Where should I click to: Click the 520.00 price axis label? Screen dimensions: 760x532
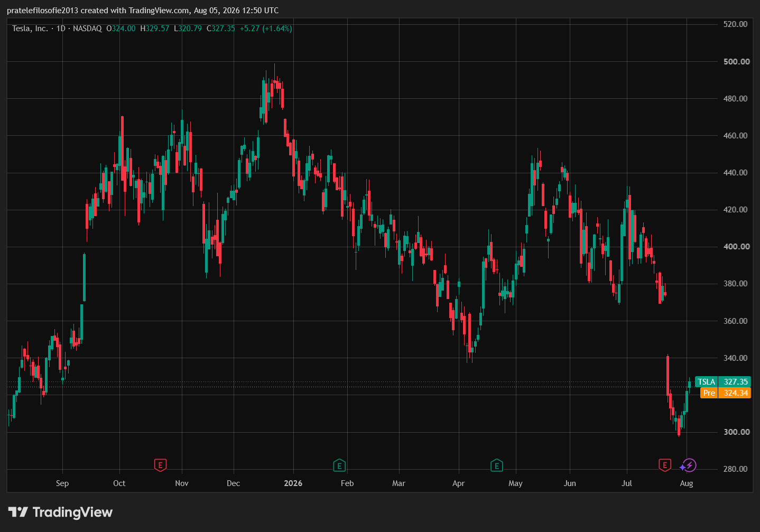[736, 24]
